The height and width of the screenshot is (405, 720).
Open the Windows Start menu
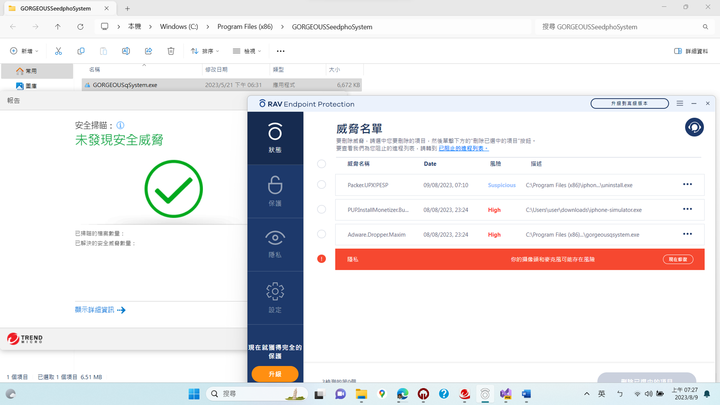pos(194,394)
